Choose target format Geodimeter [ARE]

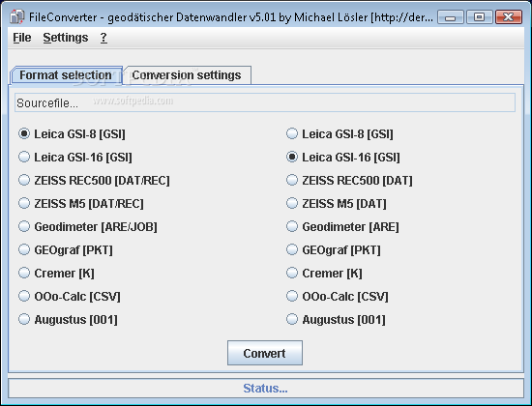pyautogui.click(x=342, y=226)
